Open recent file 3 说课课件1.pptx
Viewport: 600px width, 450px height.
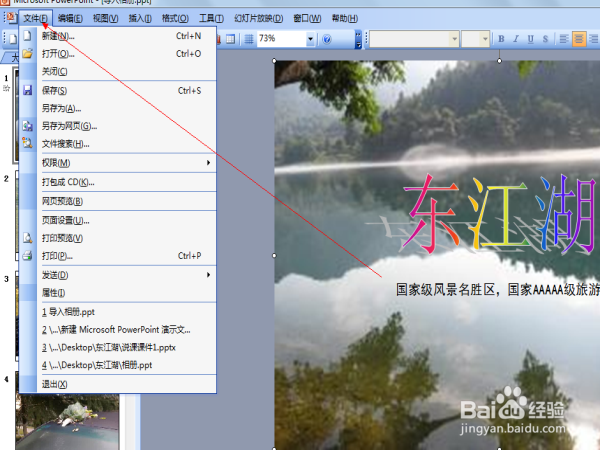119,348
